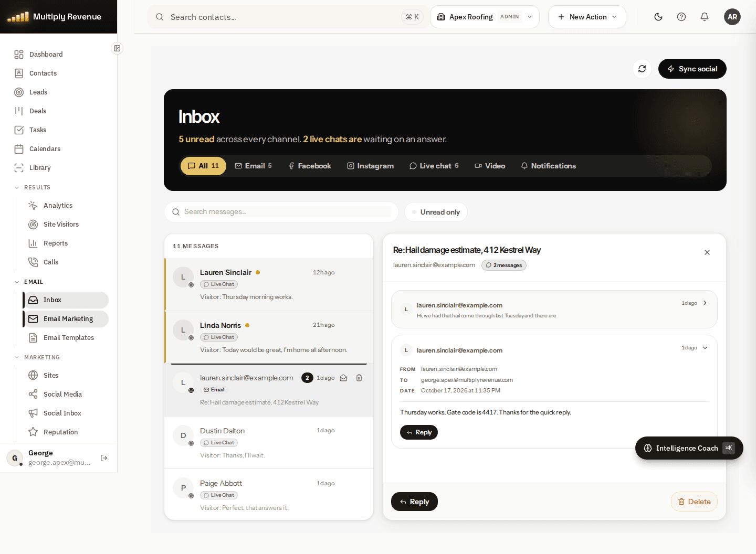The image size is (756, 554).
Task: Toggle dark mode with the moon icon
Action: pyautogui.click(x=658, y=17)
